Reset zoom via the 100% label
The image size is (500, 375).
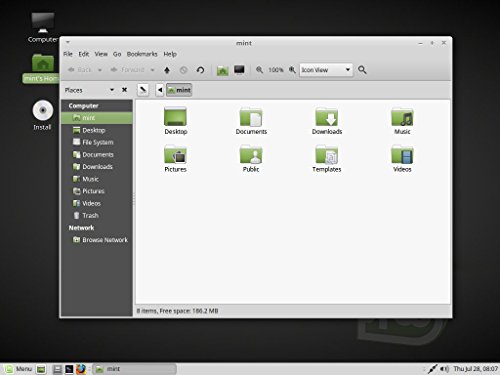click(x=276, y=70)
